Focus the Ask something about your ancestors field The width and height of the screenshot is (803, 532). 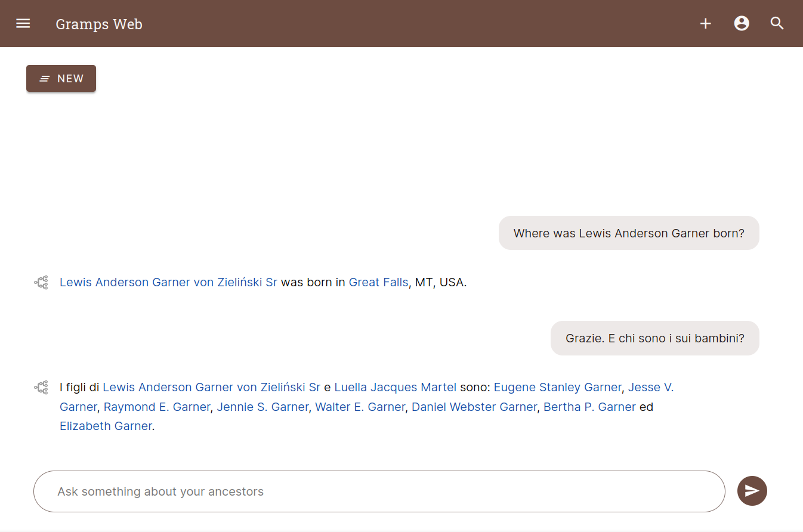[379, 491]
